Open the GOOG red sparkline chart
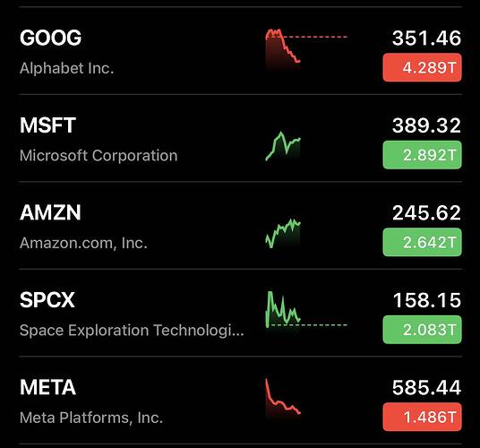Image resolution: width=480 pixels, height=448 pixels. (306, 49)
